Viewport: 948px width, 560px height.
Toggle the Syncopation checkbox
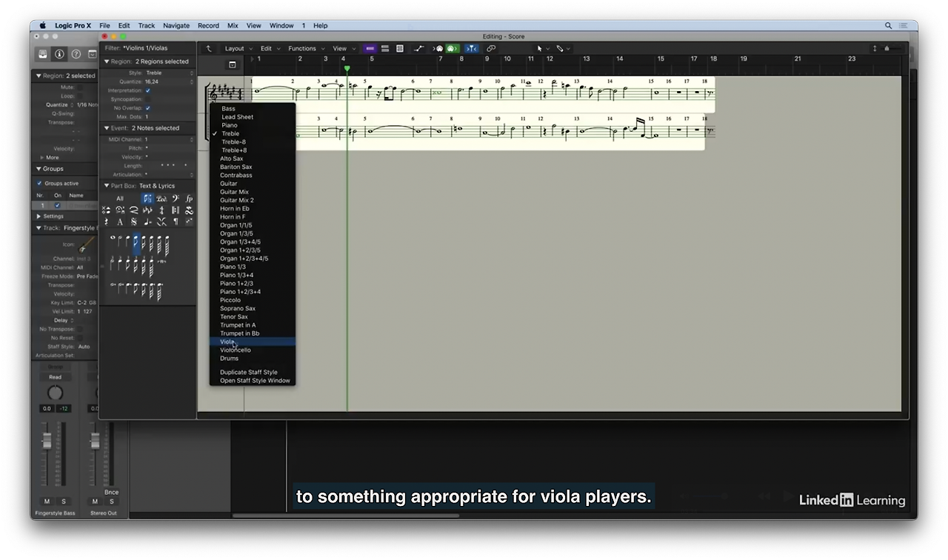[147, 99]
